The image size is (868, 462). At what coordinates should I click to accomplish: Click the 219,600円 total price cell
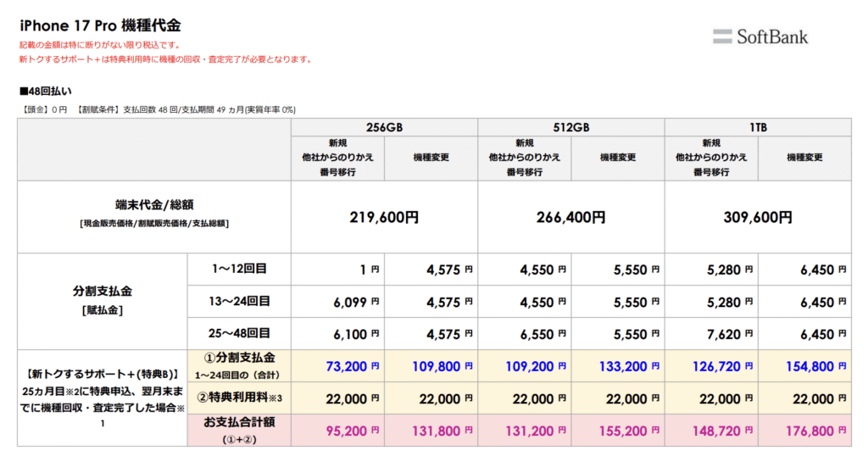384,217
